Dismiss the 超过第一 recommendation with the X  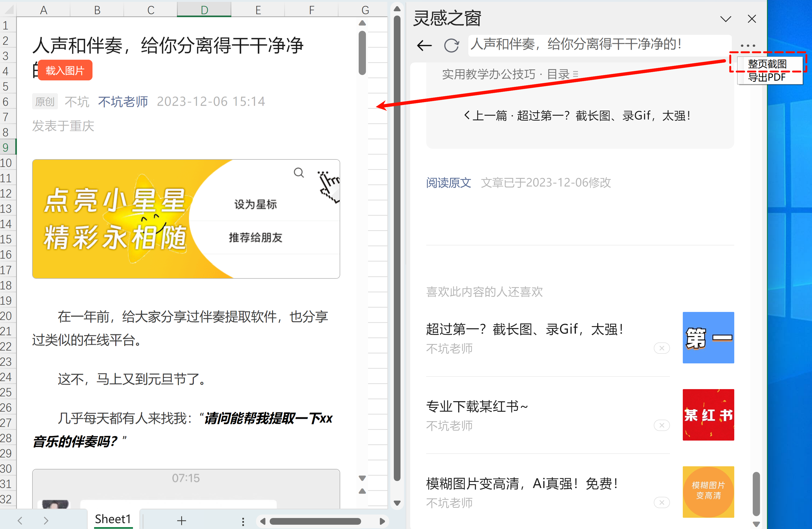[x=662, y=348]
